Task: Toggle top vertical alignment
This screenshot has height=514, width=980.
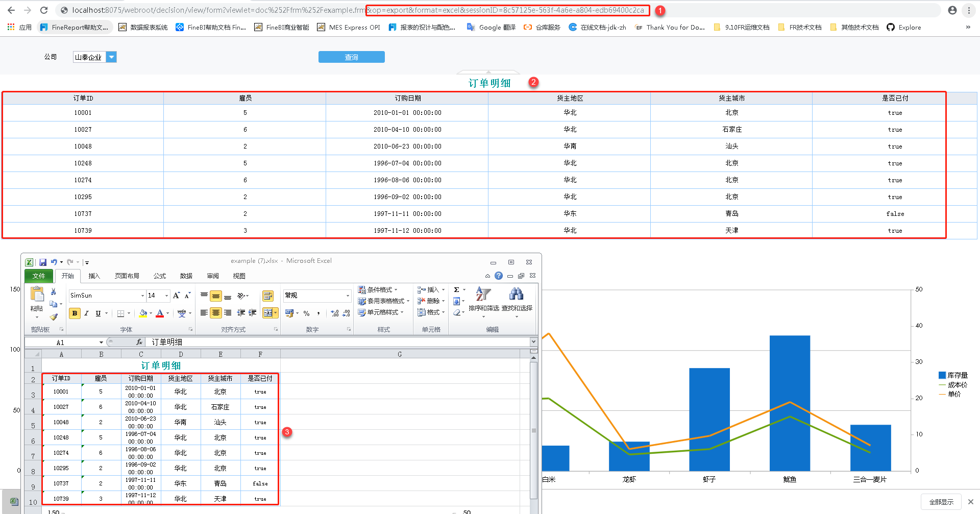Action: (204, 296)
